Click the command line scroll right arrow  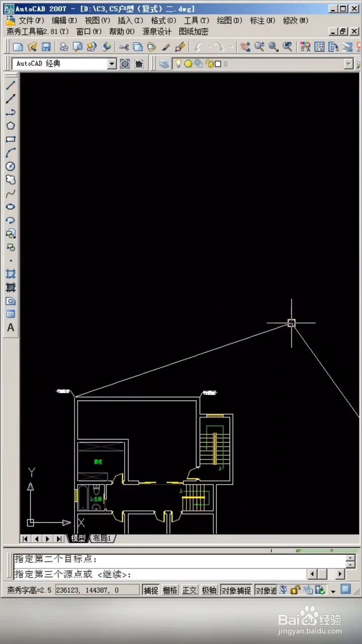tap(340, 574)
